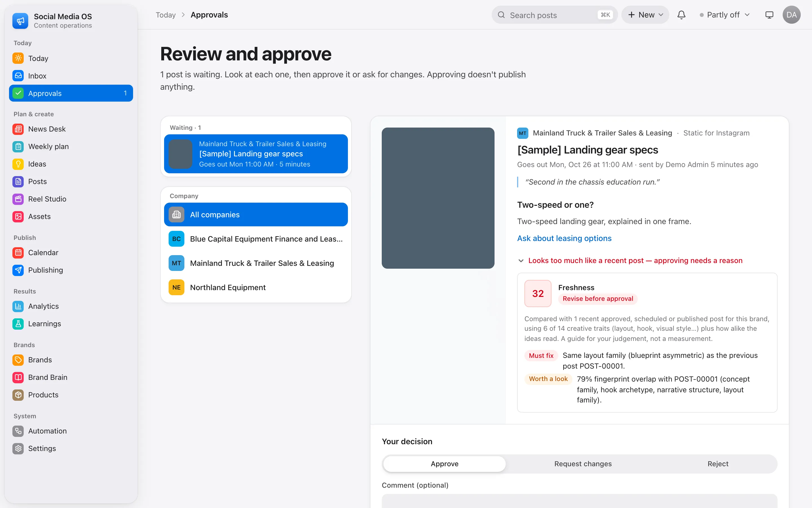Select the Approvals checkmark icon
812x508 pixels.
coord(18,93)
